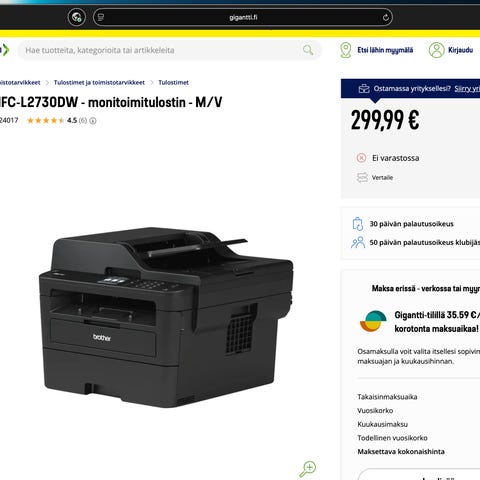Click the Kirjaudu login link
Image resolution: width=480 pixels, height=480 pixels.
[x=460, y=50]
